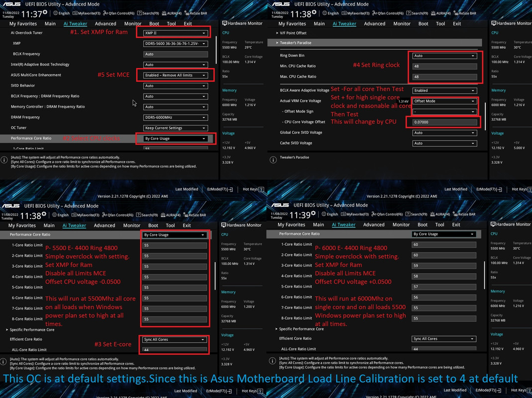
Task: Open Qfan Control(F6) in the 11:37 screen
Action: (118, 13)
